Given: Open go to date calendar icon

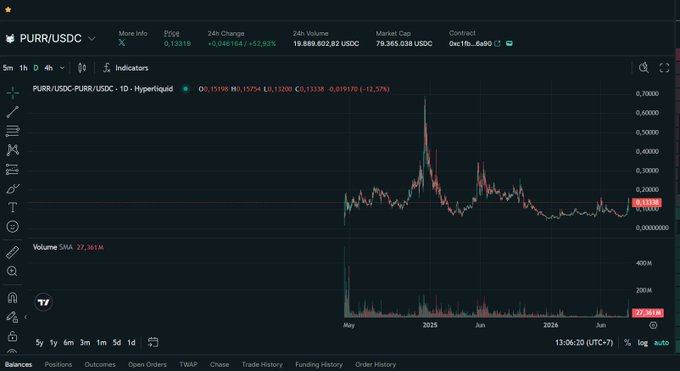Looking at the screenshot, I should pos(153,342).
